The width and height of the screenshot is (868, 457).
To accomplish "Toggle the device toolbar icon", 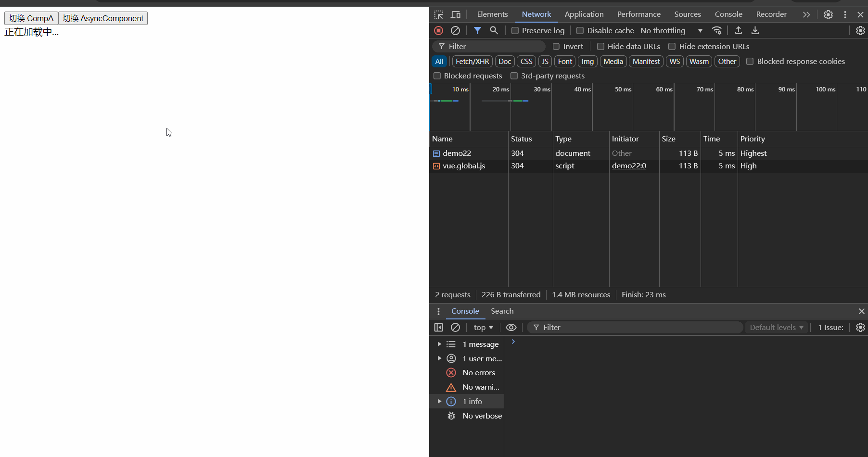I will click(455, 14).
